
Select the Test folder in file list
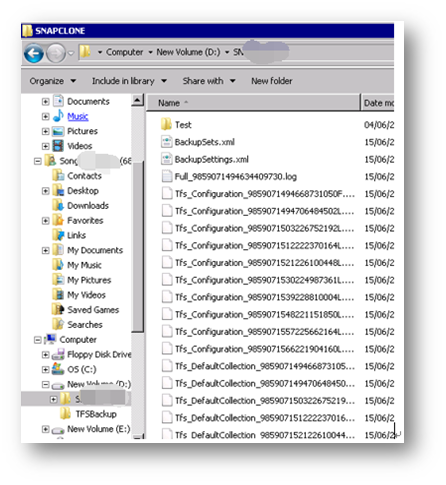[183, 125]
